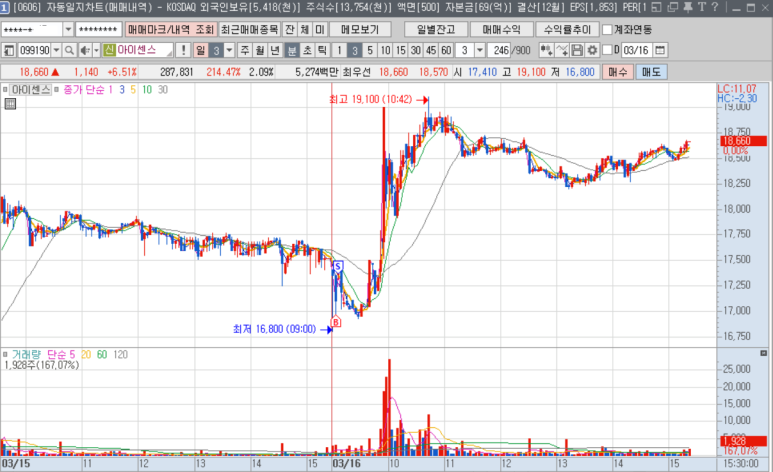Click the data grid icon below 아이센스 label
This screenshot has height=472, width=773.
pos(10,104)
